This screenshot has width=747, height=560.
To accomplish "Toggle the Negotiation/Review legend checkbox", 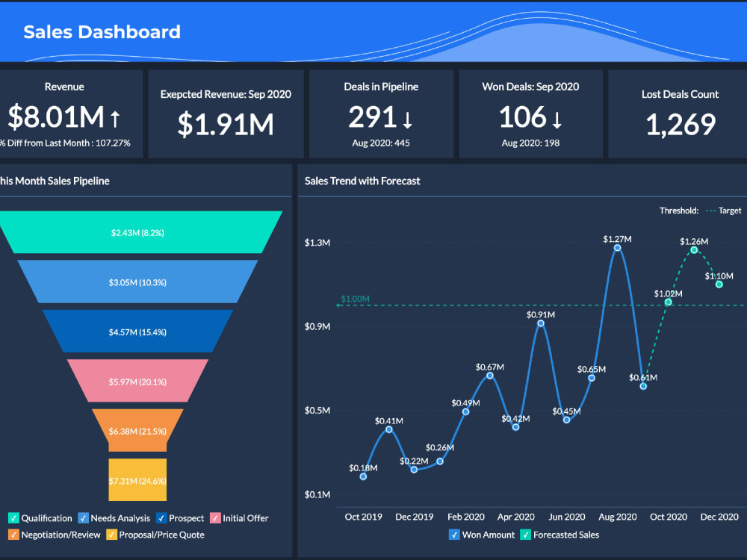I will [x=13, y=535].
